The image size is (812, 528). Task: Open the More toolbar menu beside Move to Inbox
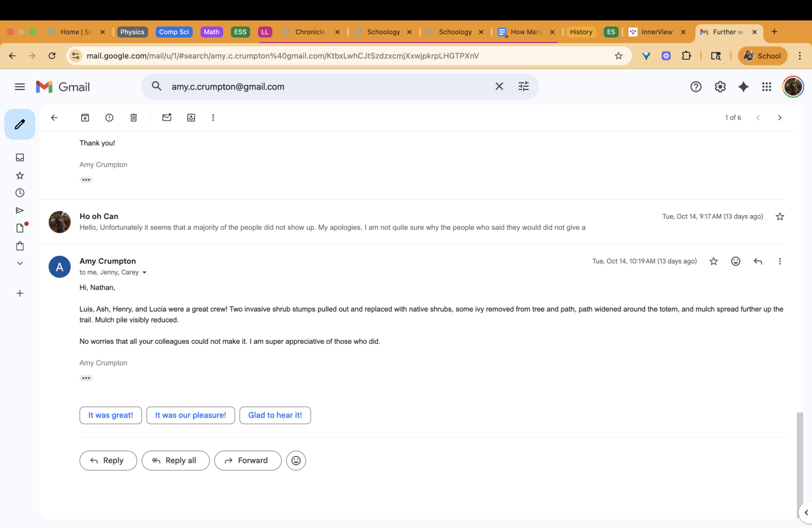click(x=213, y=117)
